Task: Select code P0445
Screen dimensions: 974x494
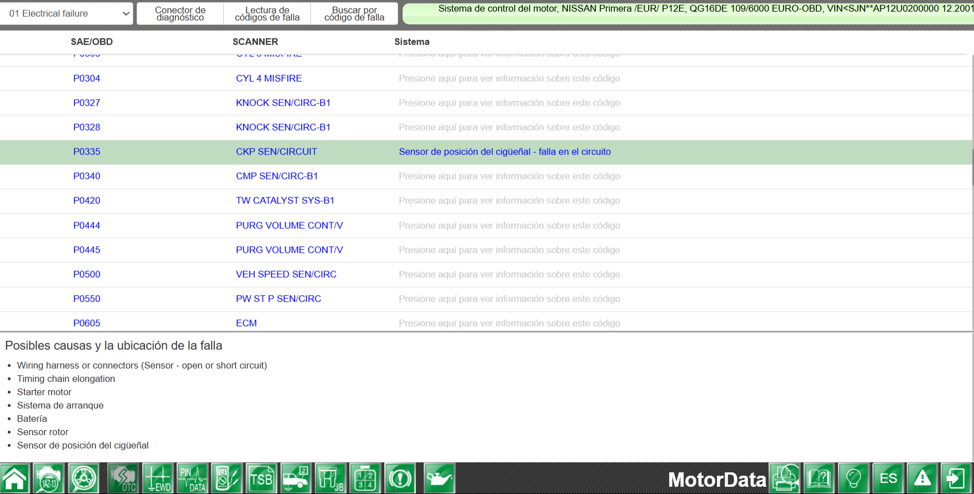Action: (86, 249)
